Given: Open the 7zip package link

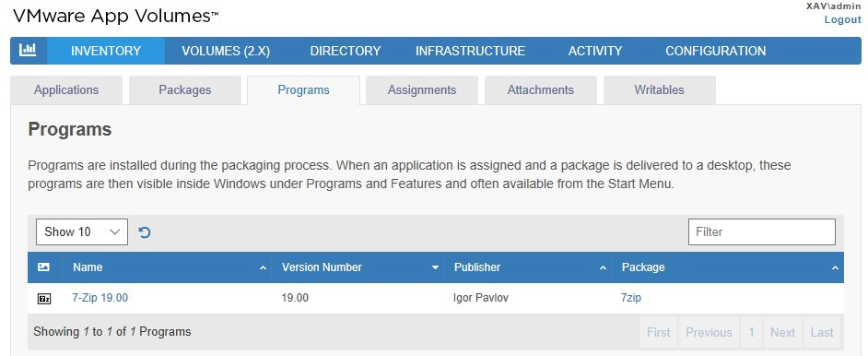Looking at the screenshot, I should point(631,298).
